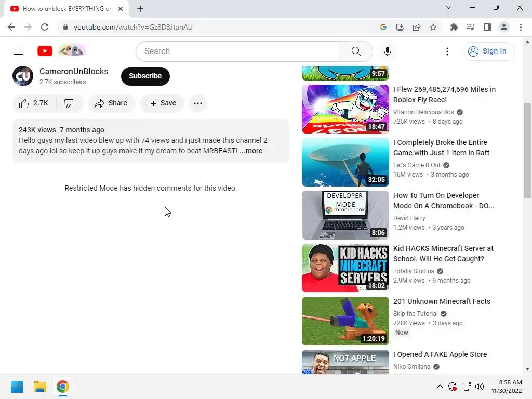Save video to a playlist
This screenshot has width=532, height=399.
(162, 103)
